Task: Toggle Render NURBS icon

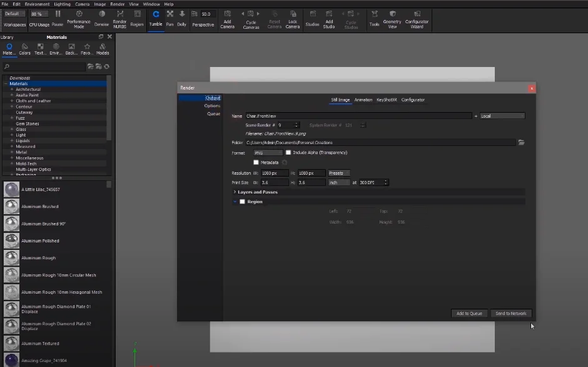Action: coord(120,14)
